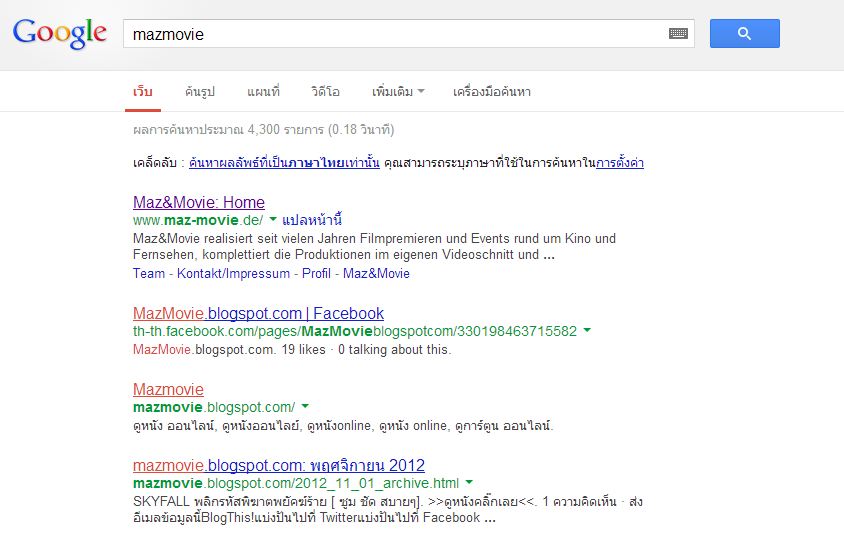Open the แผนที่ tab
Viewport: 844px width, 549px height.
[263, 92]
